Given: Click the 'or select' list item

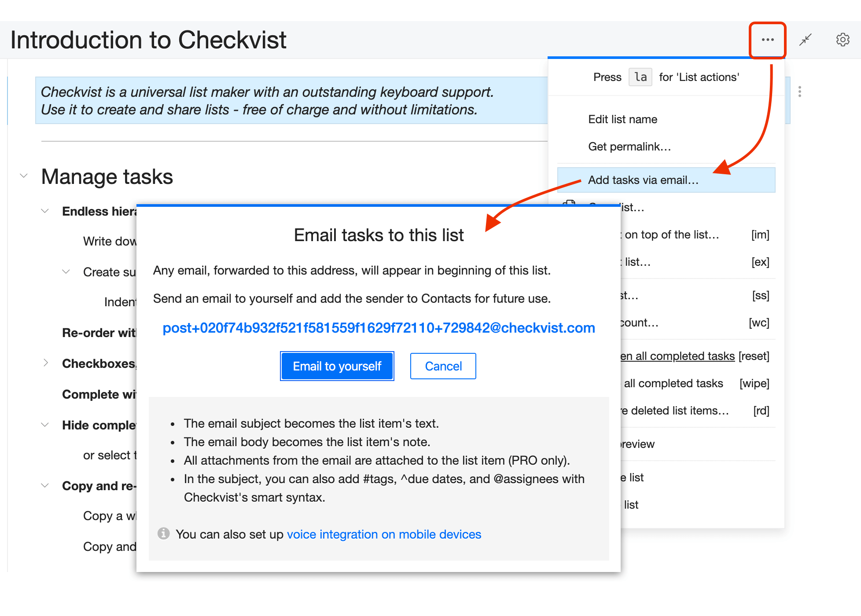Looking at the screenshot, I should tap(110, 455).
